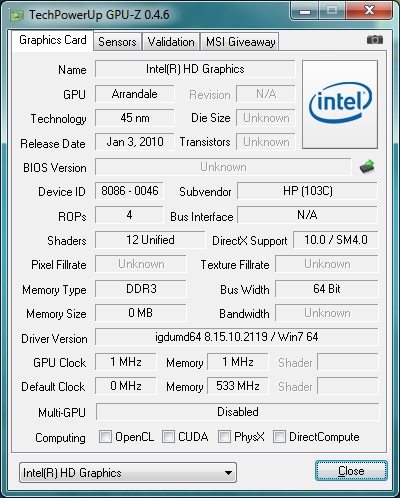
Task: Open the MSI Giveaway tab
Action: pyautogui.click(x=240, y=42)
